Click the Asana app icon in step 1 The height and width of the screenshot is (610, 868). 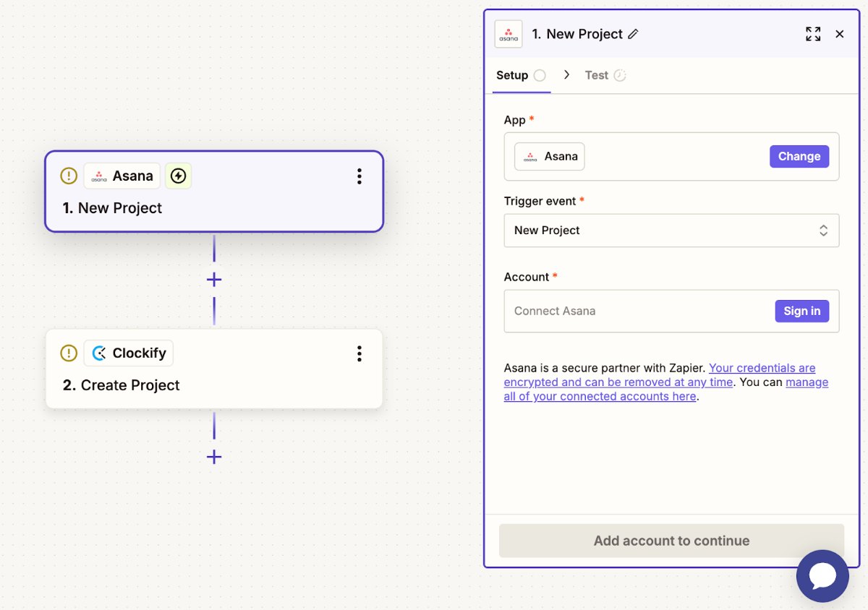[101, 176]
